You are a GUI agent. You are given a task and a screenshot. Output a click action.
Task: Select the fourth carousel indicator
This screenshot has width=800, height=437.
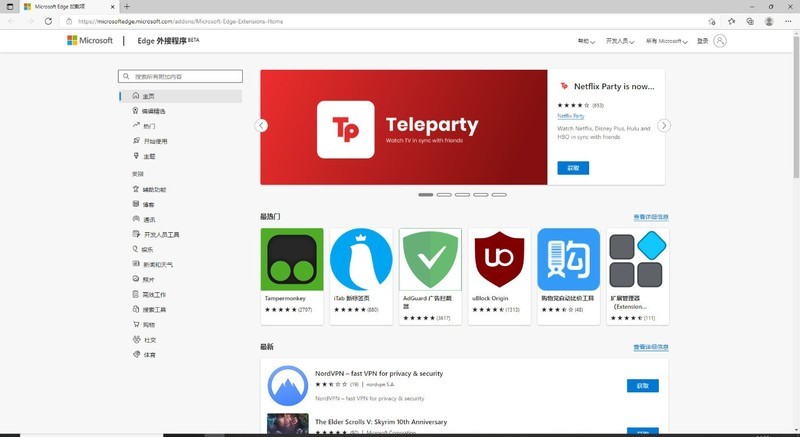coord(481,195)
